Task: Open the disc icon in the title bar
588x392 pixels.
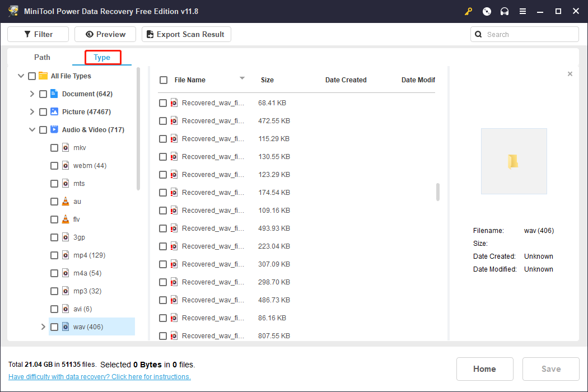Action: (486, 11)
